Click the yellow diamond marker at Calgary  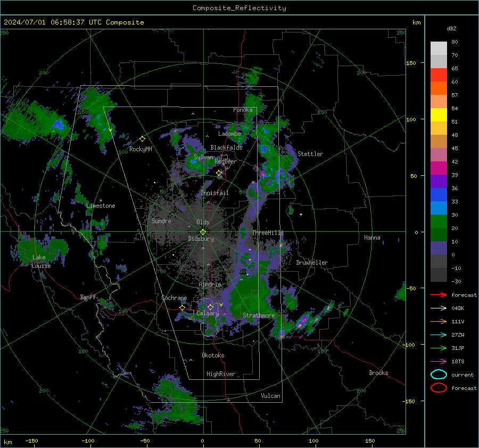(210, 307)
